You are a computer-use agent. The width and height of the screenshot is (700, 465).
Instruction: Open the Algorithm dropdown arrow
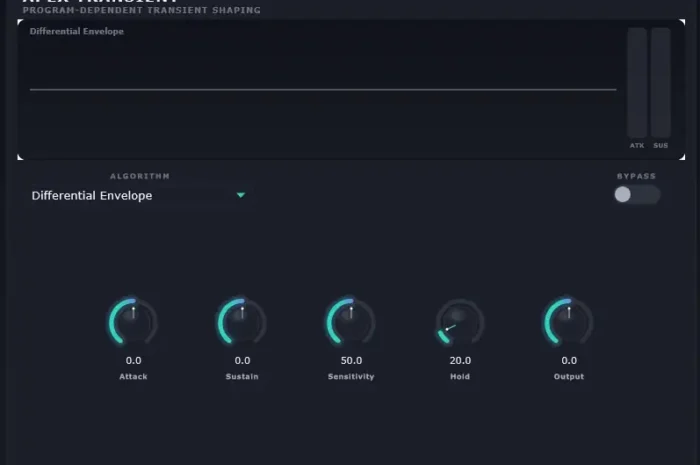[x=241, y=195]
